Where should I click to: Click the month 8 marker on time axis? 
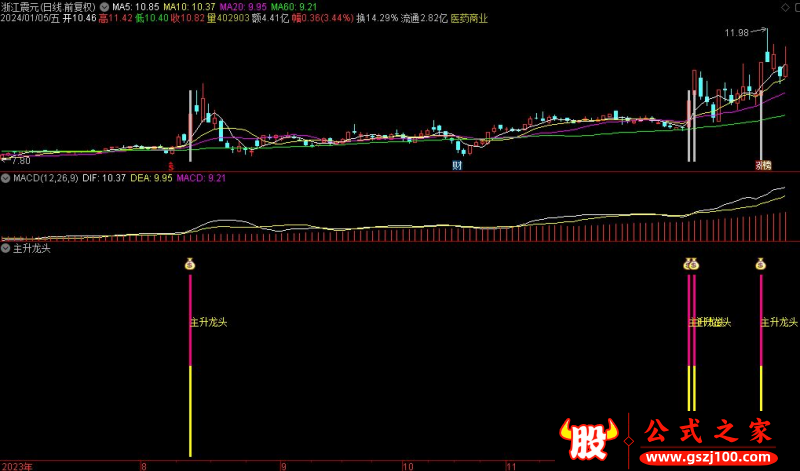pyautogui.click(x=143, y=466)
